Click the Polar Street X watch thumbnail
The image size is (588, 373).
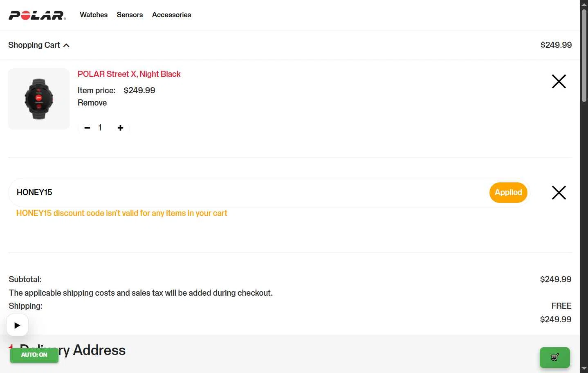point(39,99)
